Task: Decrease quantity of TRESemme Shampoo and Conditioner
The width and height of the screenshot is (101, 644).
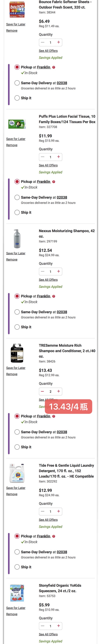Action: click(42, 391)
